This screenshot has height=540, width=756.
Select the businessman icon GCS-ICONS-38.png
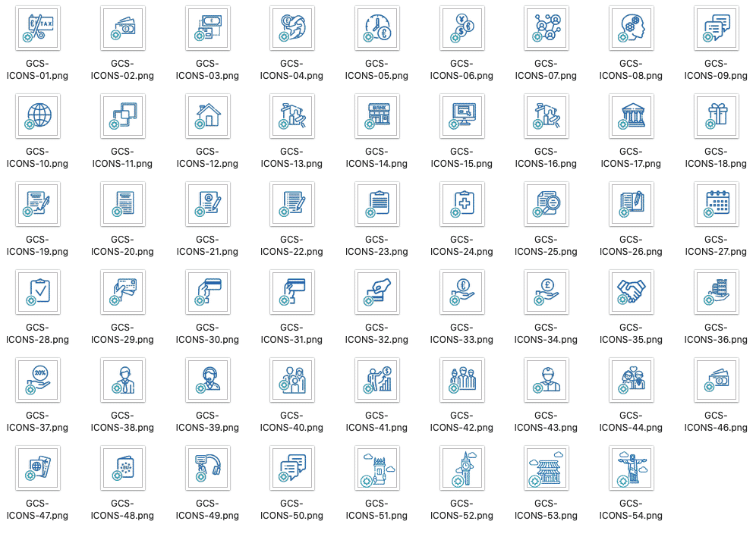[x=122, y=380]
